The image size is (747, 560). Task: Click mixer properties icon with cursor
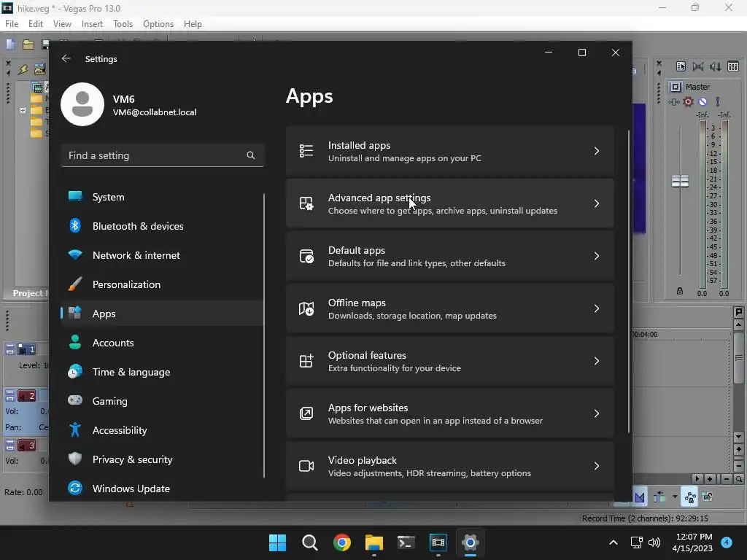[681, 66]
